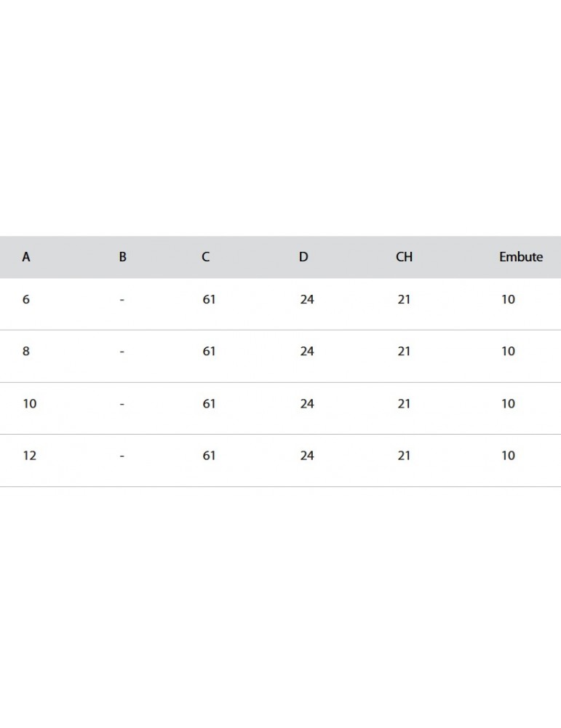Select the C value 61 in row 10
The width and height of the screenshot is (561, 728).
[209, 403]
